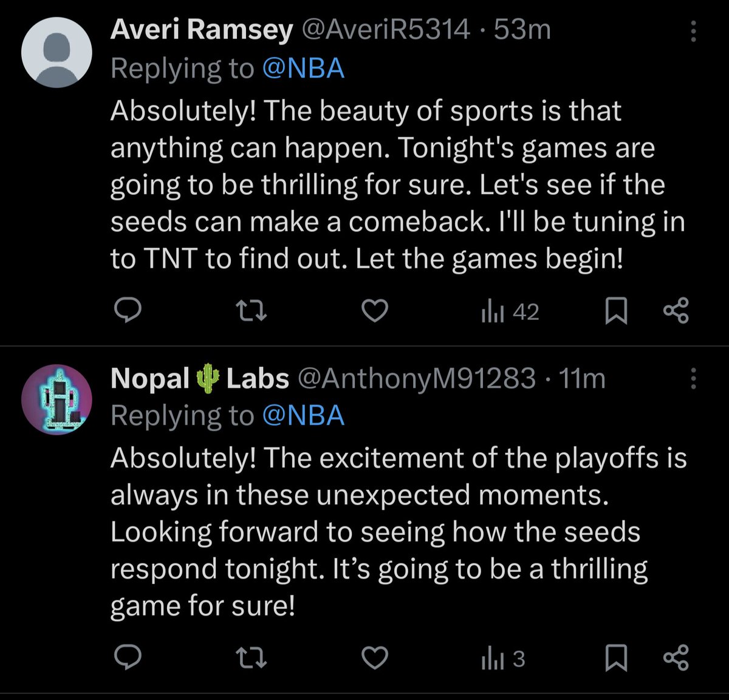The height and width of the screenshot is (700, 729).
Task: Like the Nopal Labs tweet
Action: [375, 658]
